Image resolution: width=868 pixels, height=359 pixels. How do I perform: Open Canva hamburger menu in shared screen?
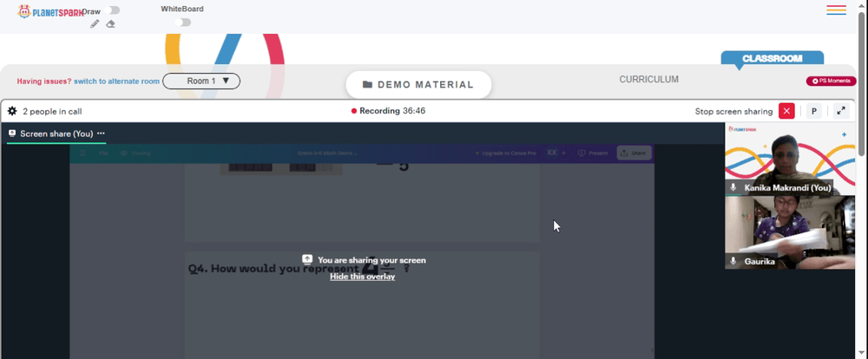(x=82, y=153)
